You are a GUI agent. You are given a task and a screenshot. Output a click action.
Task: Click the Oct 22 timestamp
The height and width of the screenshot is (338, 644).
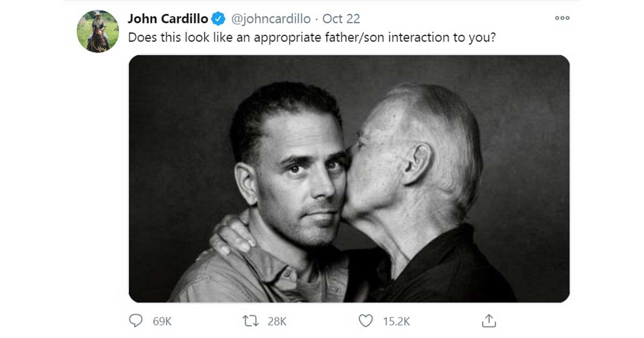click(x=341, y=19)
